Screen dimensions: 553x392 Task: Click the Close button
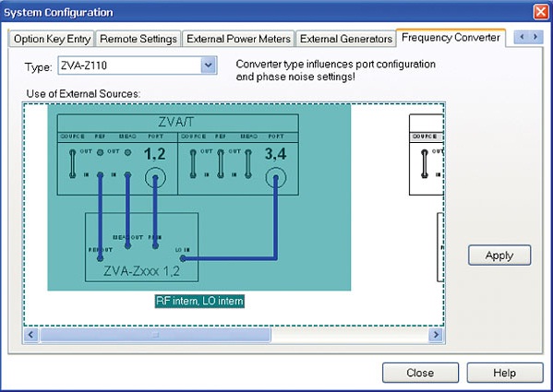(420, 373)
